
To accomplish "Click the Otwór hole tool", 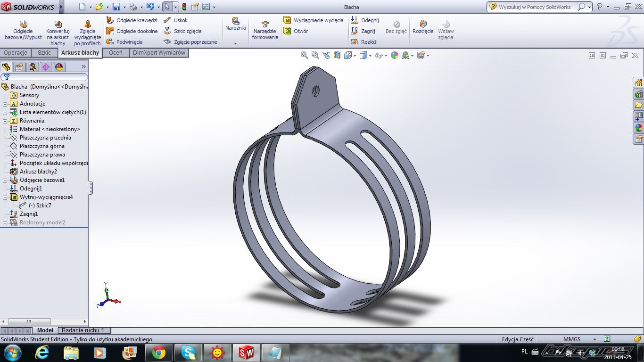I will (x=296, y=31).
